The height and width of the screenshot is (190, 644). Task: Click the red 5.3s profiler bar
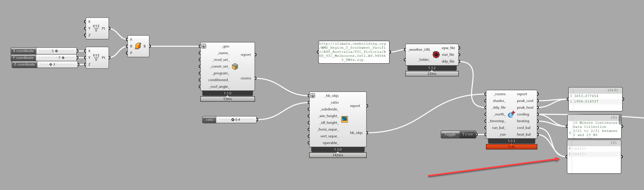[x=511, y=147]
